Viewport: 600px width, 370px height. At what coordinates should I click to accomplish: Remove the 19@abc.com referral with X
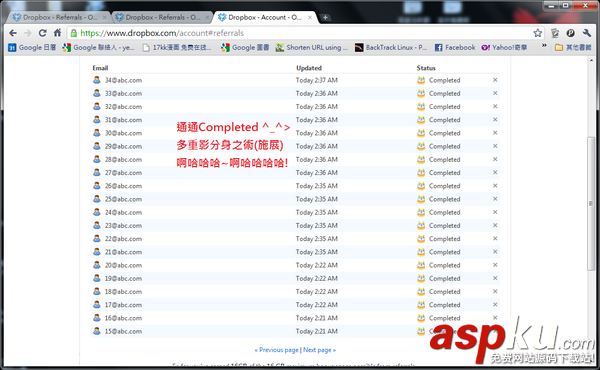tap(495, 278)
